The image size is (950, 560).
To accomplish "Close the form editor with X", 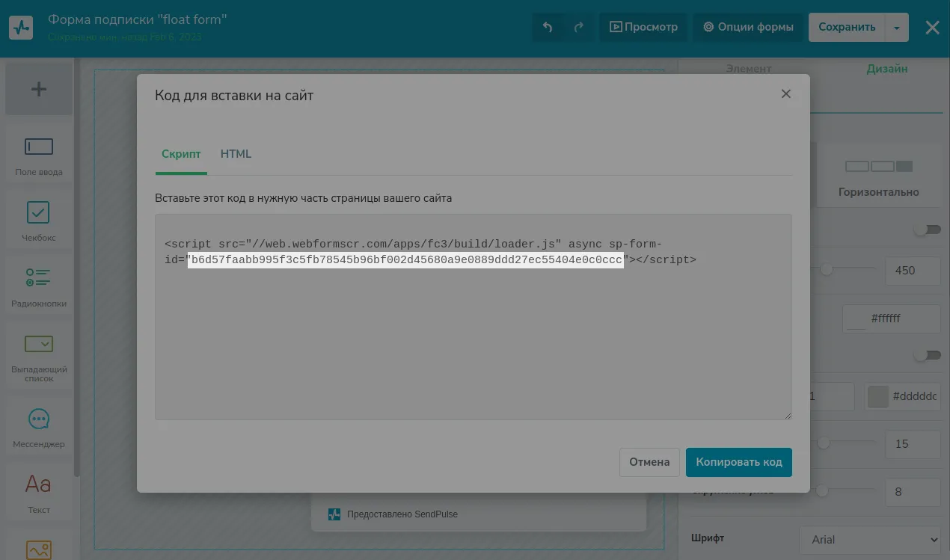I will 932,28.
